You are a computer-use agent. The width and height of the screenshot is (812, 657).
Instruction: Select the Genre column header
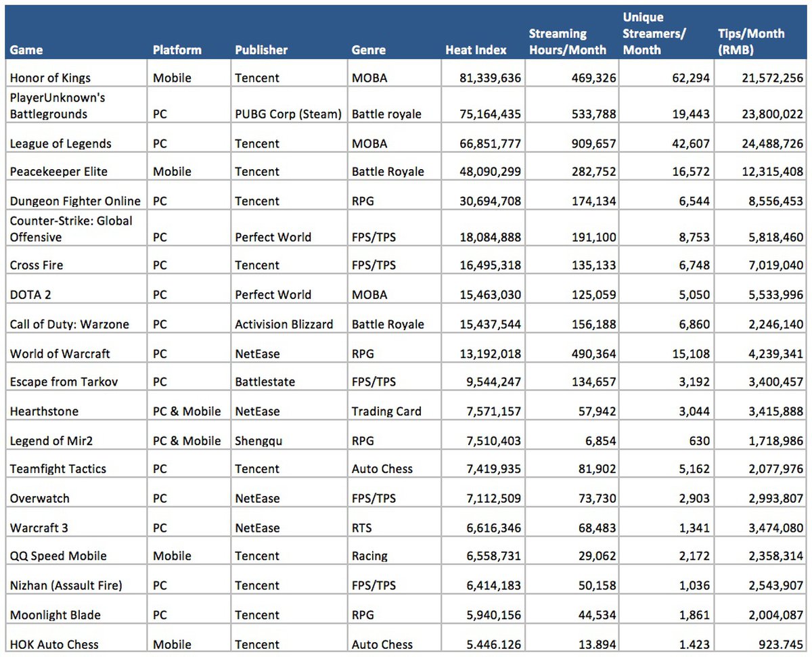[x=369, y=50]
